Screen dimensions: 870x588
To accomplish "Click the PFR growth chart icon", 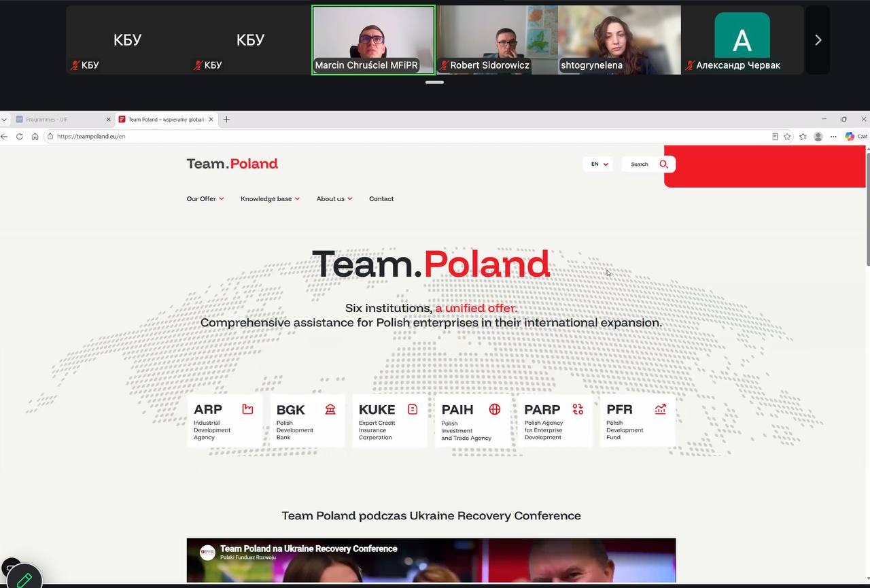I will (x=660, y=409).
